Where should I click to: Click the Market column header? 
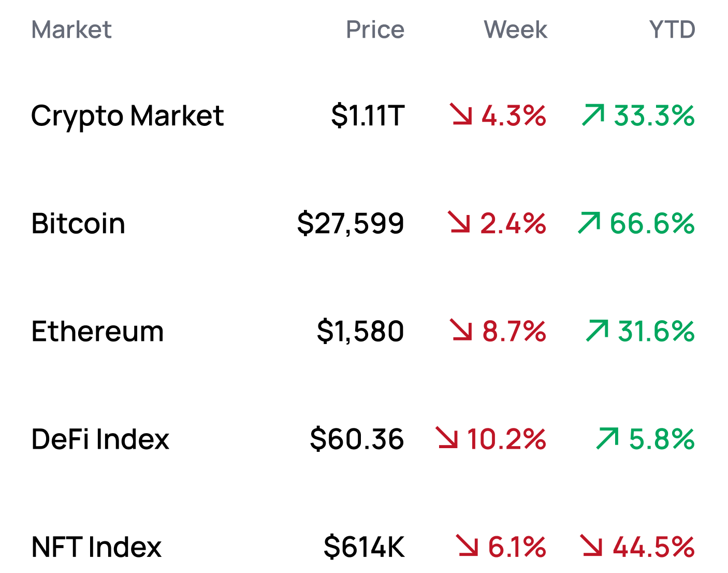click(x=71, y=30)
